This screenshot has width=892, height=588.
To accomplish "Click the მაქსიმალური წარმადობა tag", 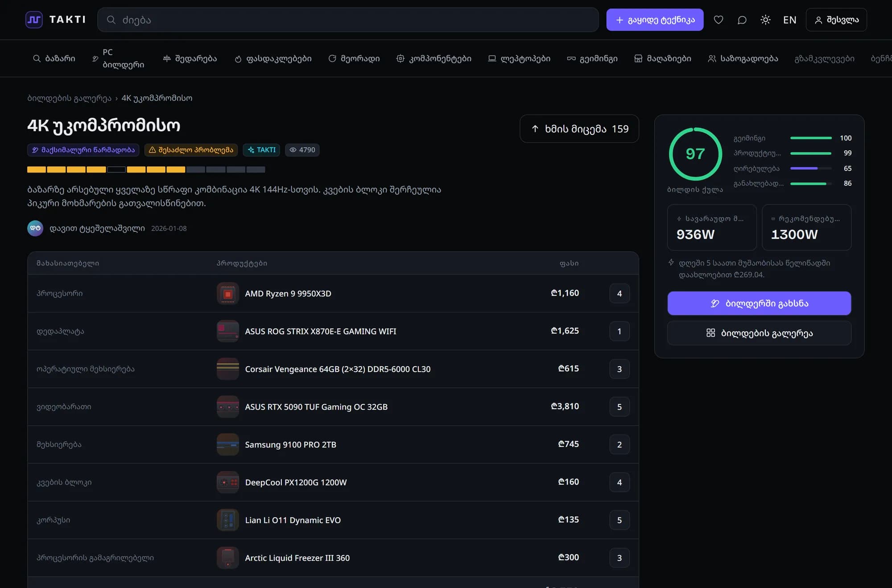I will click(83, 150).
